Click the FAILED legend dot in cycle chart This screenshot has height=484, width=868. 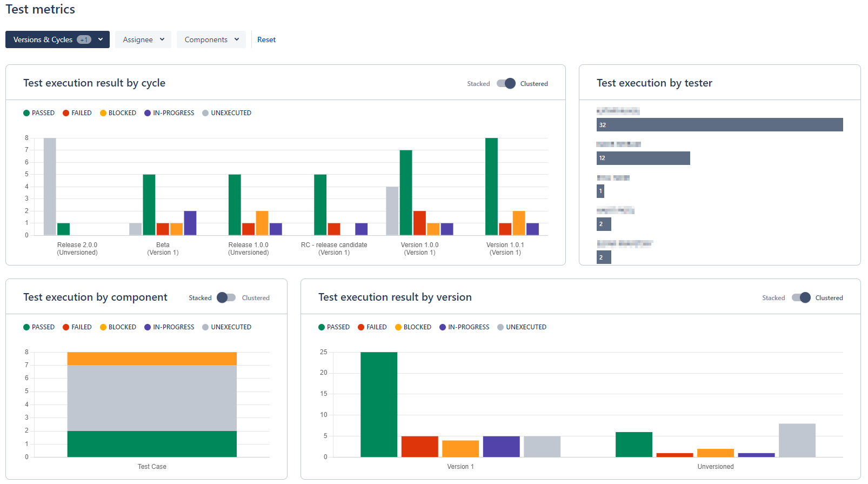click(x=66, y=113)
